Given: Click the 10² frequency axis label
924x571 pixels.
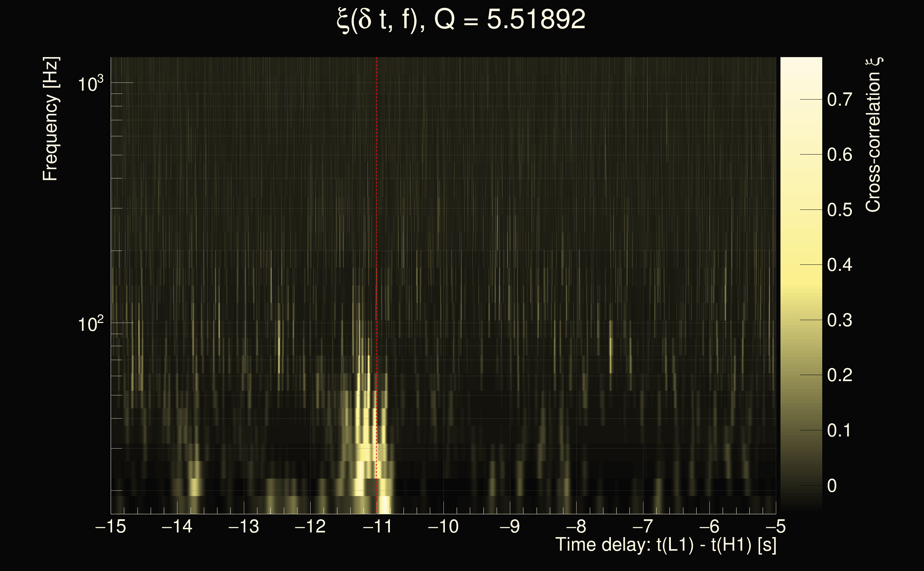Looking at the screenshot, I should 90,324.
